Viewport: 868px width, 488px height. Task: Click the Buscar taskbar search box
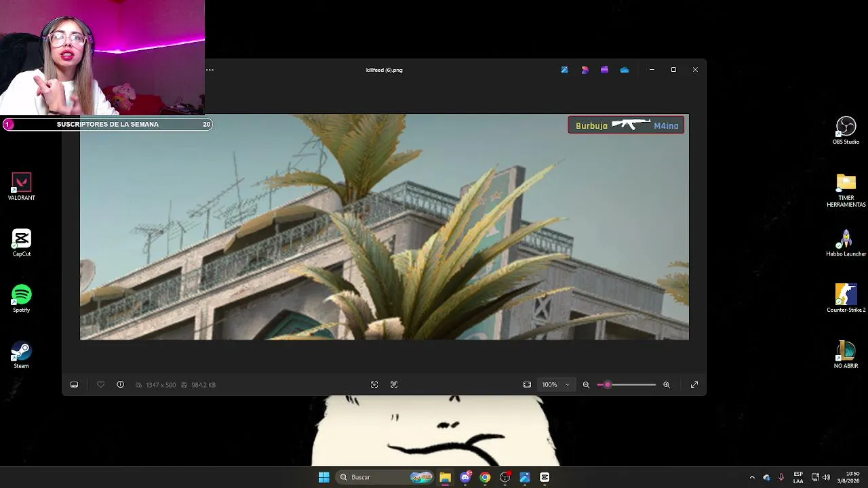386,477
